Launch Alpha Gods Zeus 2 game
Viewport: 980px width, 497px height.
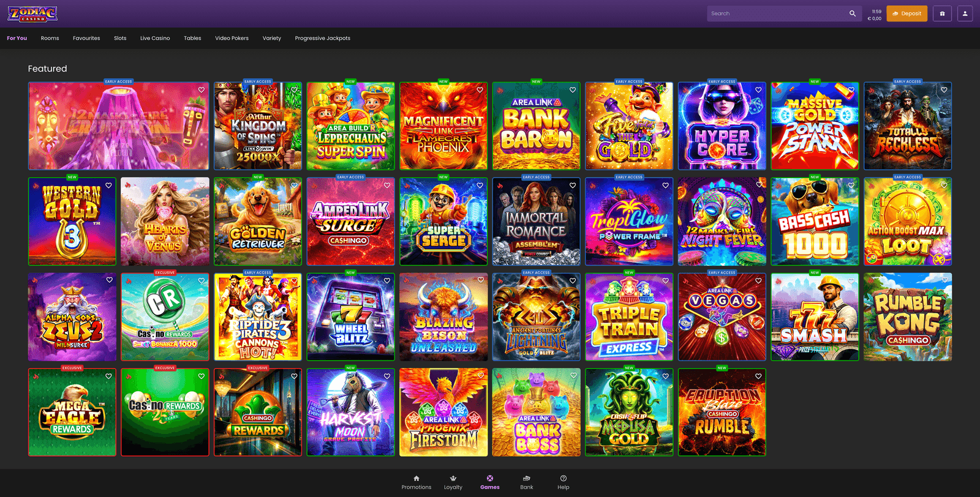72,317
